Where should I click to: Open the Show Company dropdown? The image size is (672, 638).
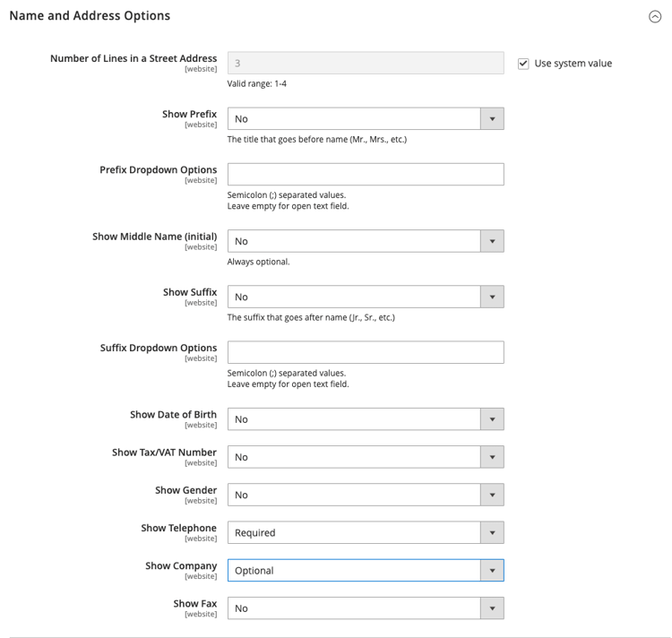click(365, 571)
